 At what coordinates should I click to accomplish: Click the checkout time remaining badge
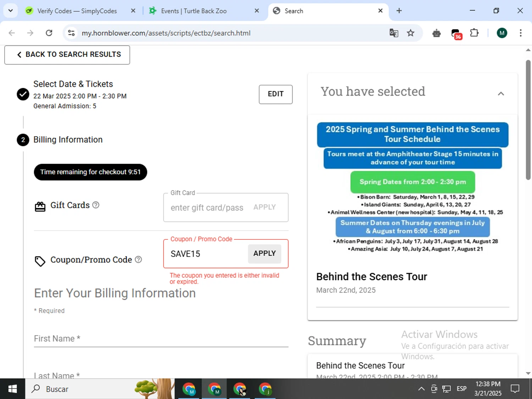click(x=90, y=172)
